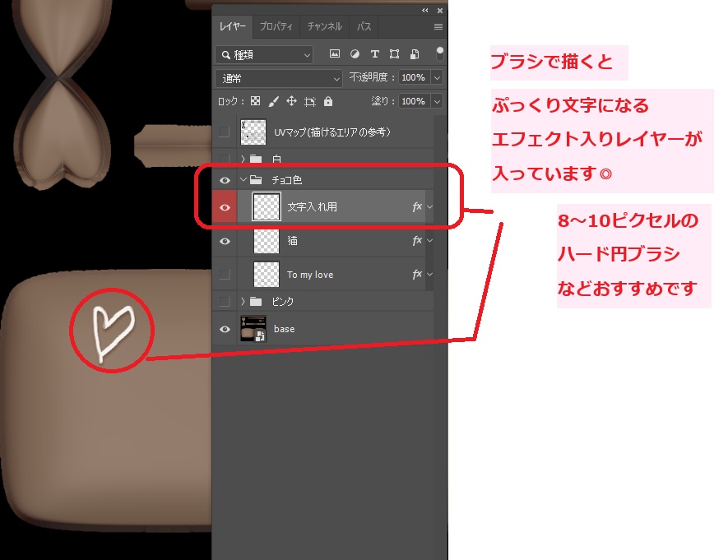Click the 白 group folder icon
The width and height of the screenshot is (728, 560).
click(x=256, y=159)
